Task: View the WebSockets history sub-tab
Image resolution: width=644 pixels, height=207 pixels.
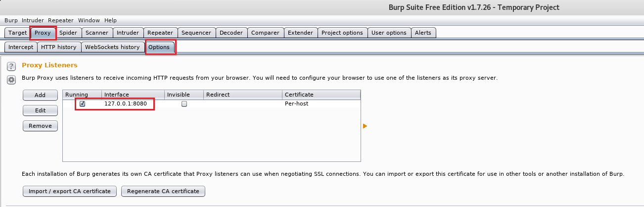Action: 112,47
